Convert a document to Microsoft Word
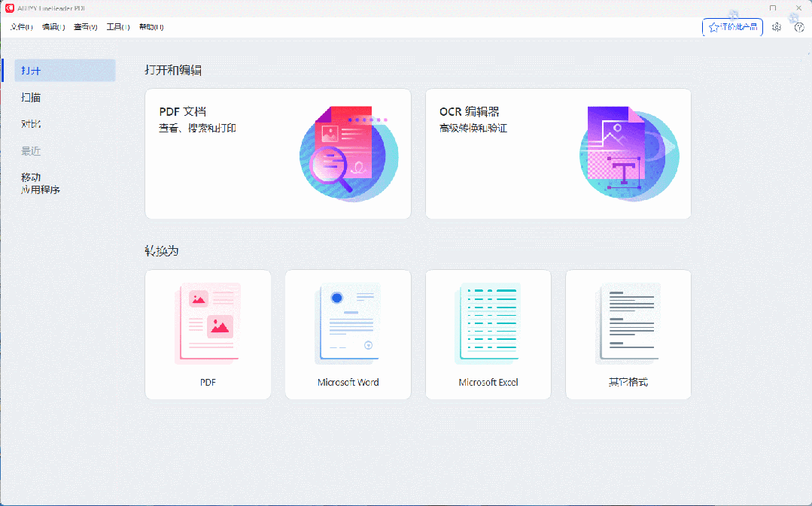812x506 pixels. (x=348, y=334)
